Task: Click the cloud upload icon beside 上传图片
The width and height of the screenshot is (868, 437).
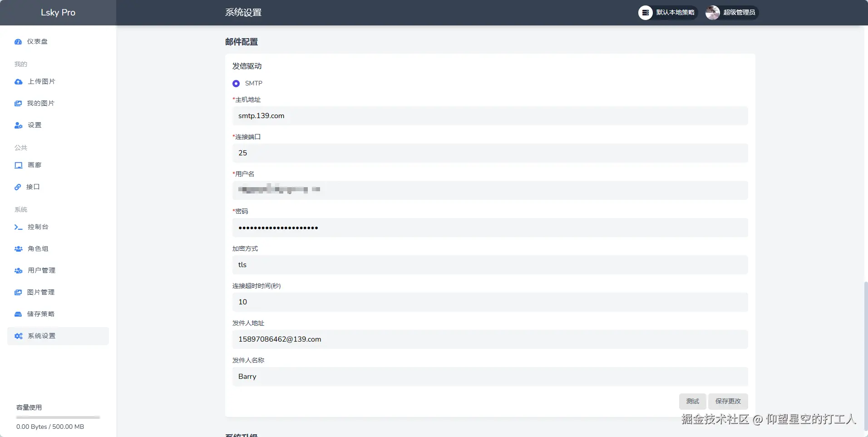Action: 18,82
